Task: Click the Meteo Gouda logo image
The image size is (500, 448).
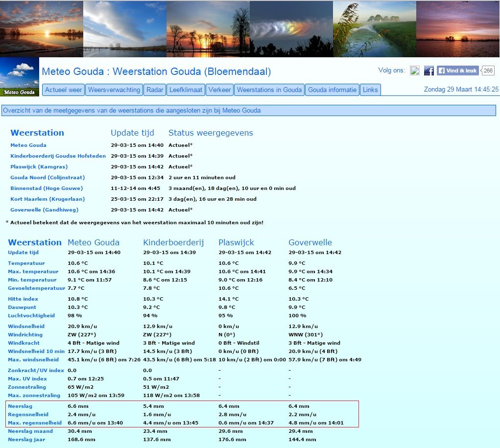Action: [x=20, y=77]
